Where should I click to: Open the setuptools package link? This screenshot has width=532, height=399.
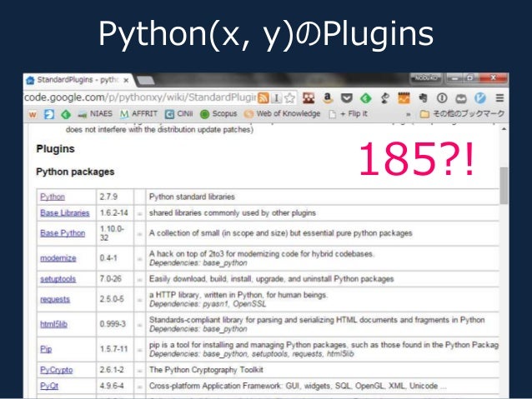58,279
